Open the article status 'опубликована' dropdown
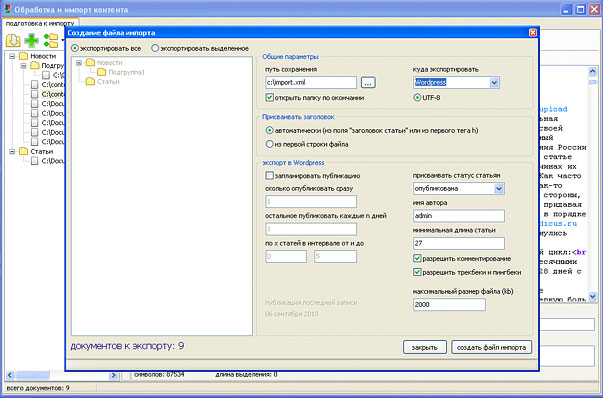Screen dimensions: 603x398 coord(499,188)
